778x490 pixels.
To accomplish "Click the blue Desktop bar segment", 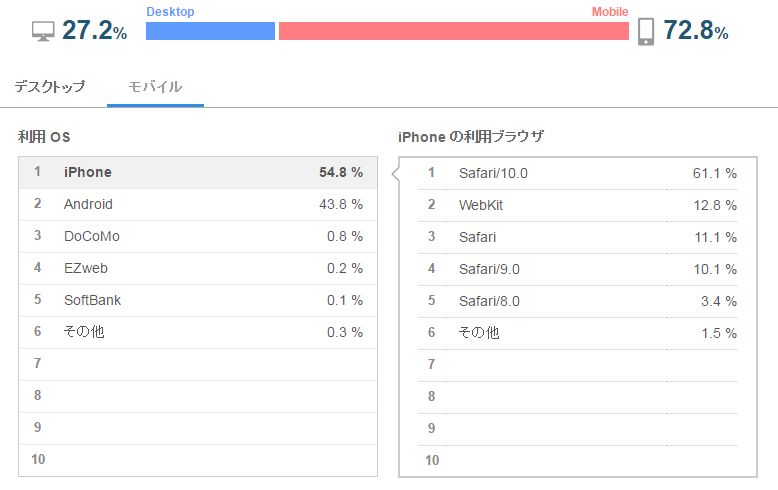I will click(210, 31).
